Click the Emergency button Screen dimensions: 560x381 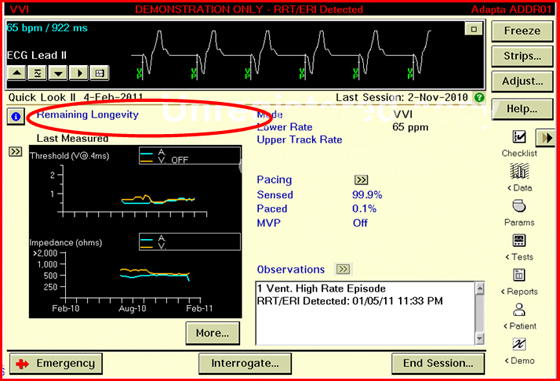(x=56, y=364)
